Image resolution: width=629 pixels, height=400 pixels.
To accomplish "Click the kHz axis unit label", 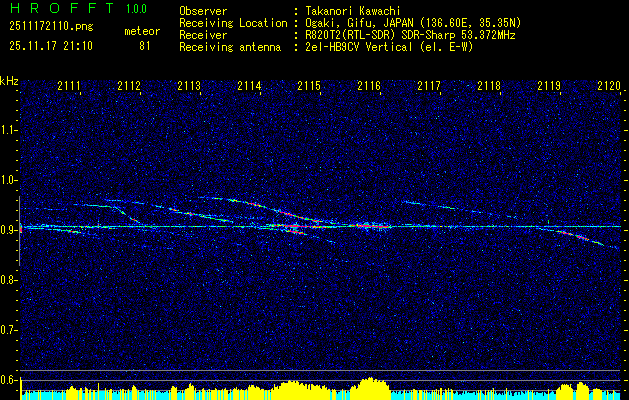I will point(9,81).
